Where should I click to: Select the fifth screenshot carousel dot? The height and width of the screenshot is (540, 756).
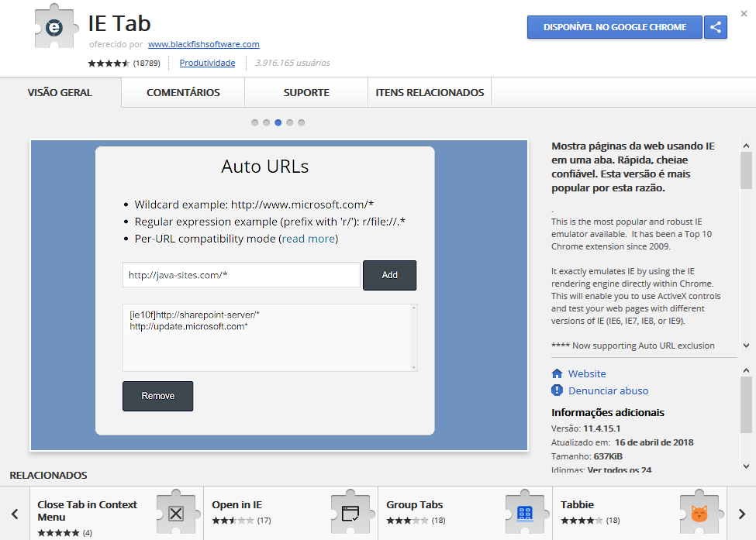[302, 123]
